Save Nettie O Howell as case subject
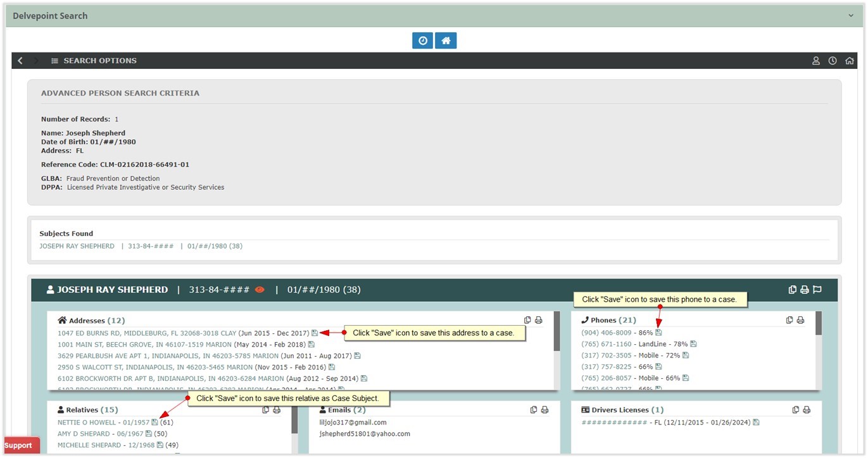Screen dimensions: 868x458 click(155, 423)
